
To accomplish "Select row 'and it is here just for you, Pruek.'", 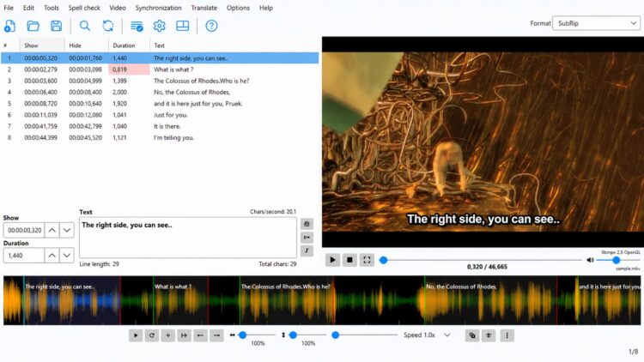I will 160,104.
